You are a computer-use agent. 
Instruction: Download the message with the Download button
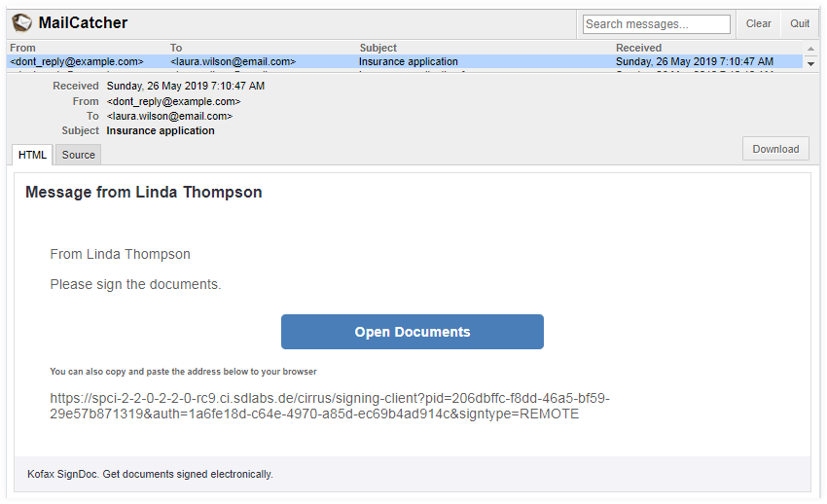(775, 149)
